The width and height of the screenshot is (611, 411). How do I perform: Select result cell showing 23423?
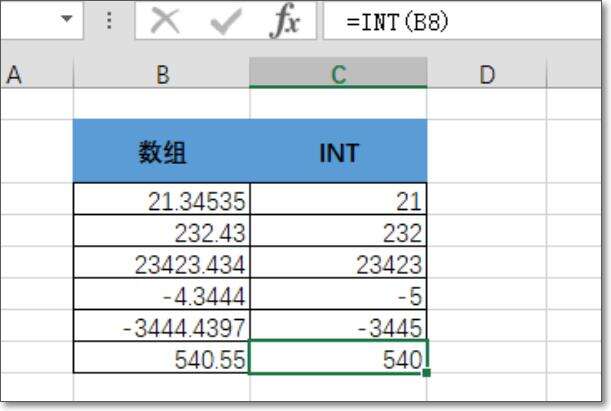(x=339, y=262)
